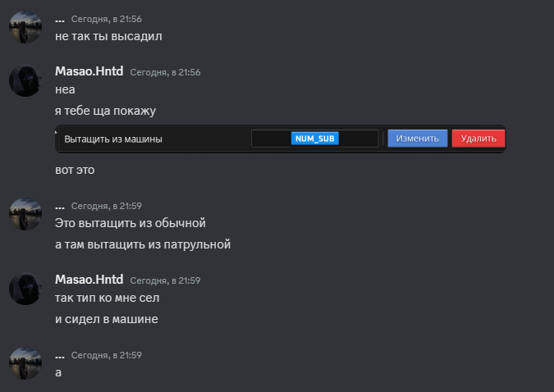This screenshot has height=392, width=554.
Task: Select the NUM_SUB key binding badge
Action: pyautogui.click(x=315, y=139)
